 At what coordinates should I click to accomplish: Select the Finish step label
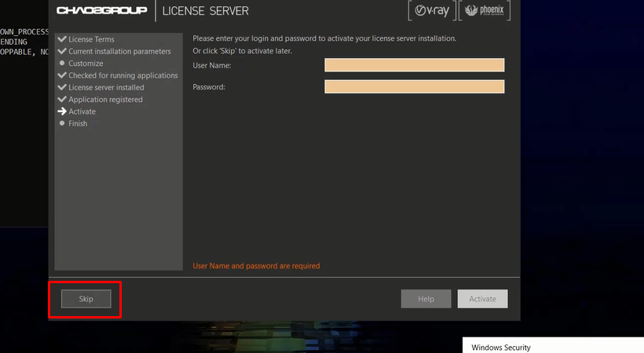tap(78, 124)
